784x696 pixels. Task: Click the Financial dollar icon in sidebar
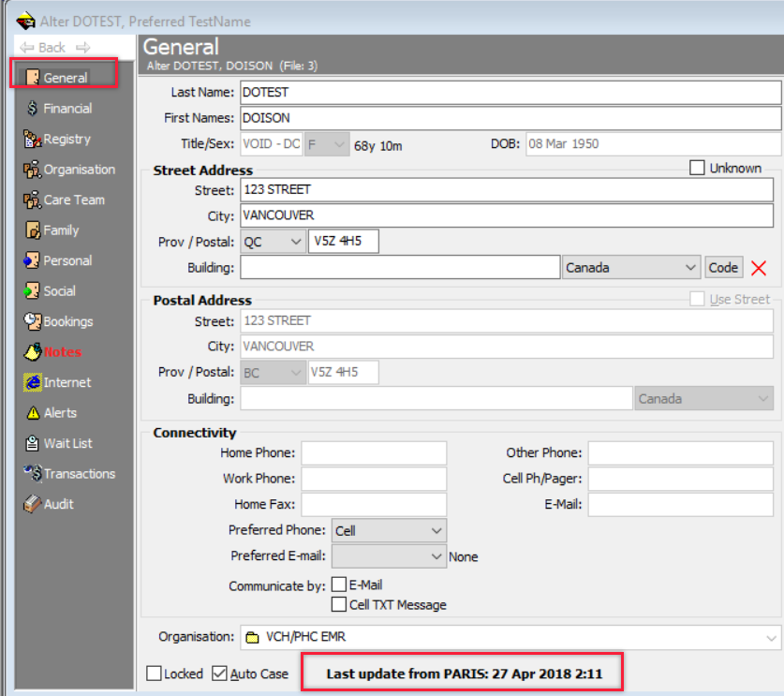(x=32, y=109)
